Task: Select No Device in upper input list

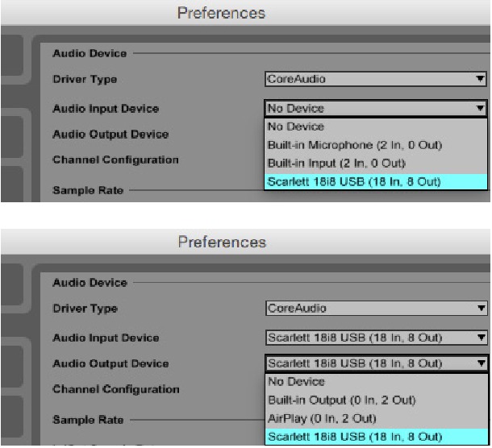Action: [375, 127]
